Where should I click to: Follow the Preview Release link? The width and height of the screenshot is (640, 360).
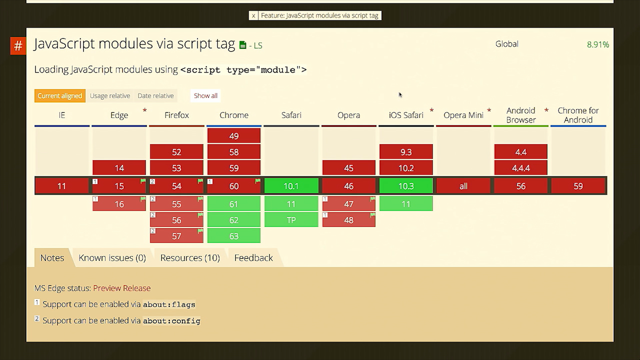click(x=122, y=288)
